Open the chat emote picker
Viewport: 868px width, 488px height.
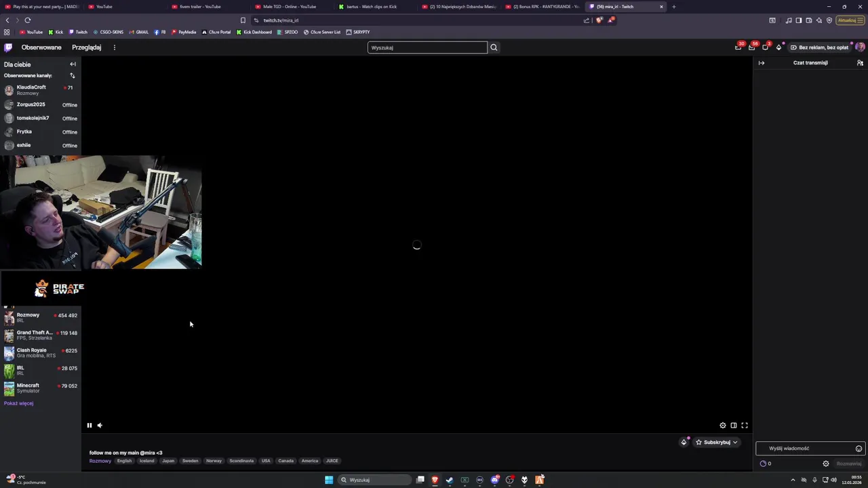(x=859, y=449)
